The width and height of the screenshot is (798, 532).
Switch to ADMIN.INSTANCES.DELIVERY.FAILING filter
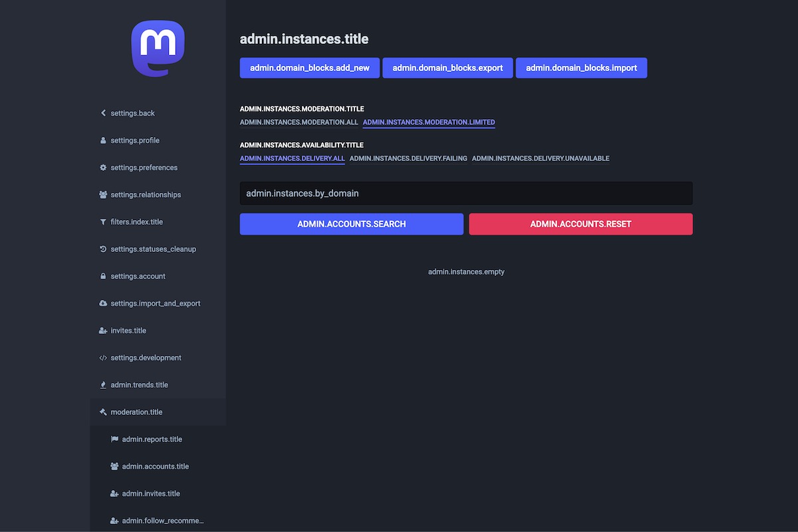point(408,158)
